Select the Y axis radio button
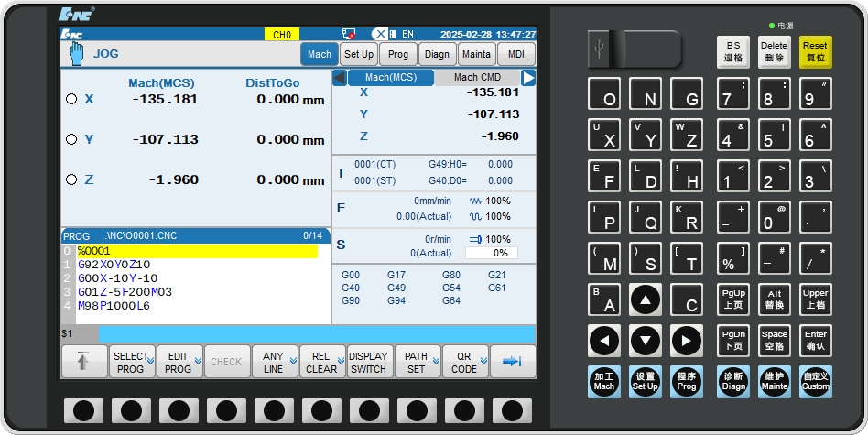Image resolution: width=868 pixels, height=435 pixels. coord(71,139)
